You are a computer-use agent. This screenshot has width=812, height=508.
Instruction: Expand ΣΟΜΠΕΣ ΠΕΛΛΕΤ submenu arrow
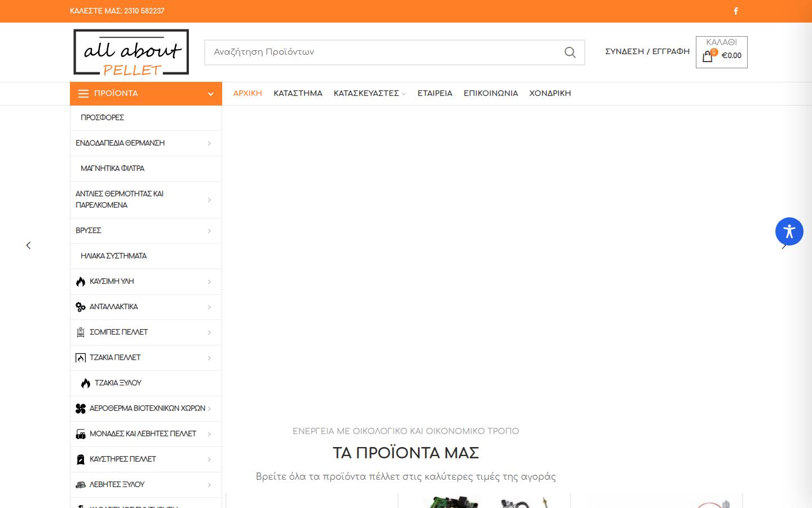pos(209,332)
